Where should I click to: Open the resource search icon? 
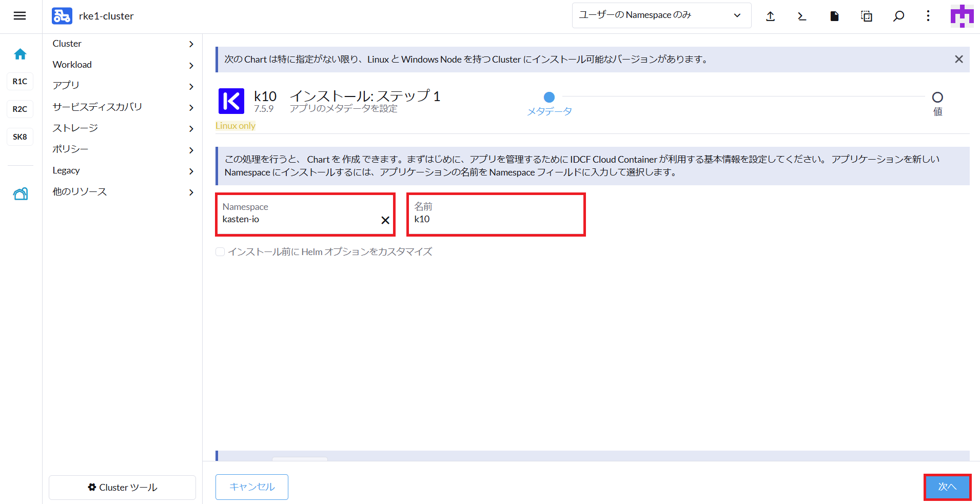pyautogui.click(x=898, y=16)
